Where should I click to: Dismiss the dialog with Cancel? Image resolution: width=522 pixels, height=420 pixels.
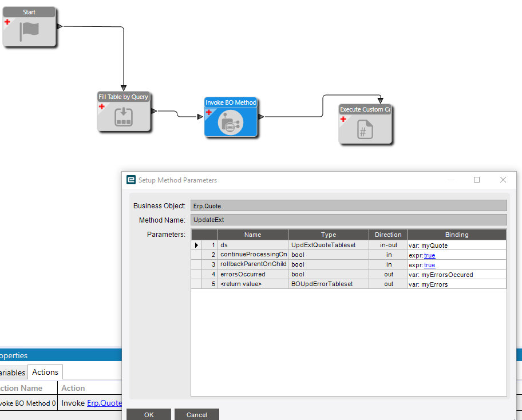pyautogui.click(x=197, y=415)
